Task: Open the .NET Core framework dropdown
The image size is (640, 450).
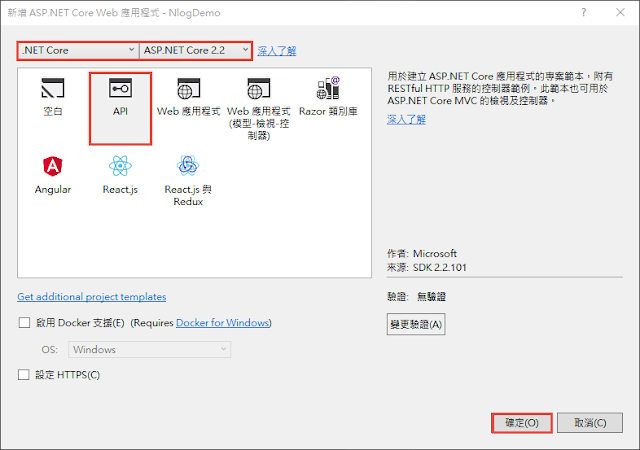Action: click(78, 51)
